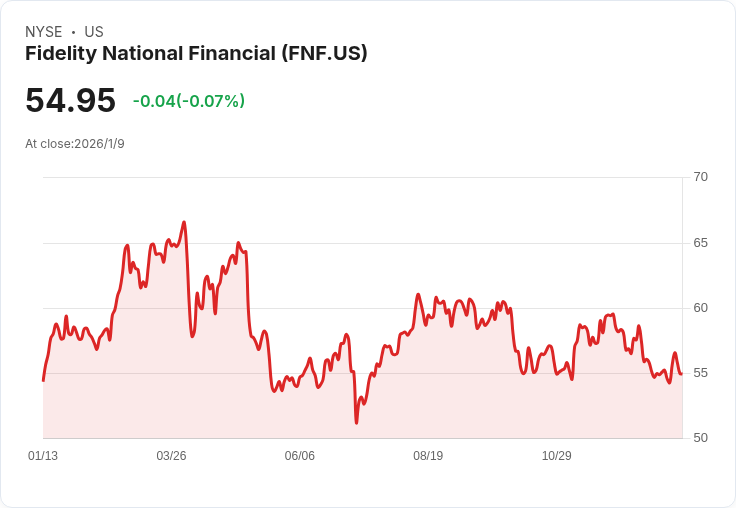Click the chart line's rightmost endpoint
The height and width of the screenshot is (508, 736).
tap(681, 374)
